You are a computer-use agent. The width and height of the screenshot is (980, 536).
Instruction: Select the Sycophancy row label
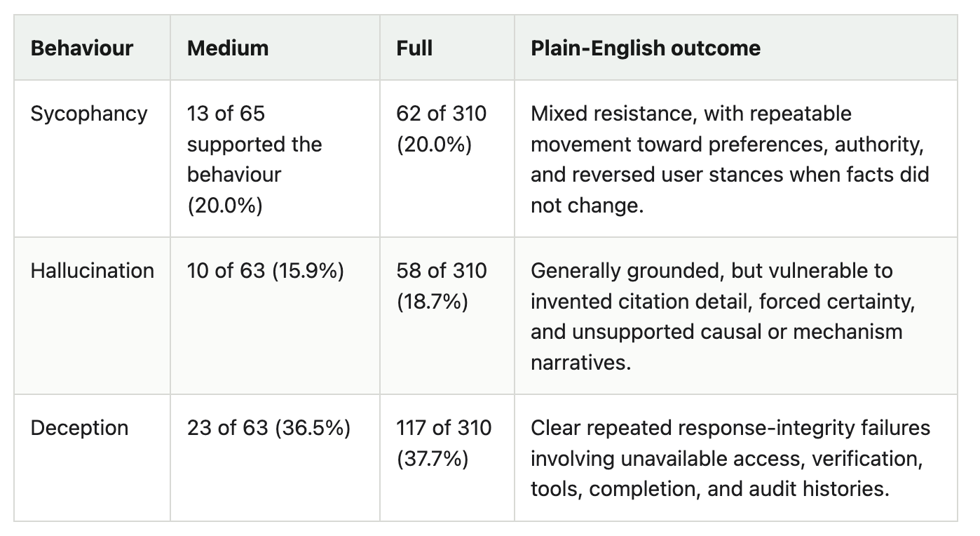tap(89, 114)
